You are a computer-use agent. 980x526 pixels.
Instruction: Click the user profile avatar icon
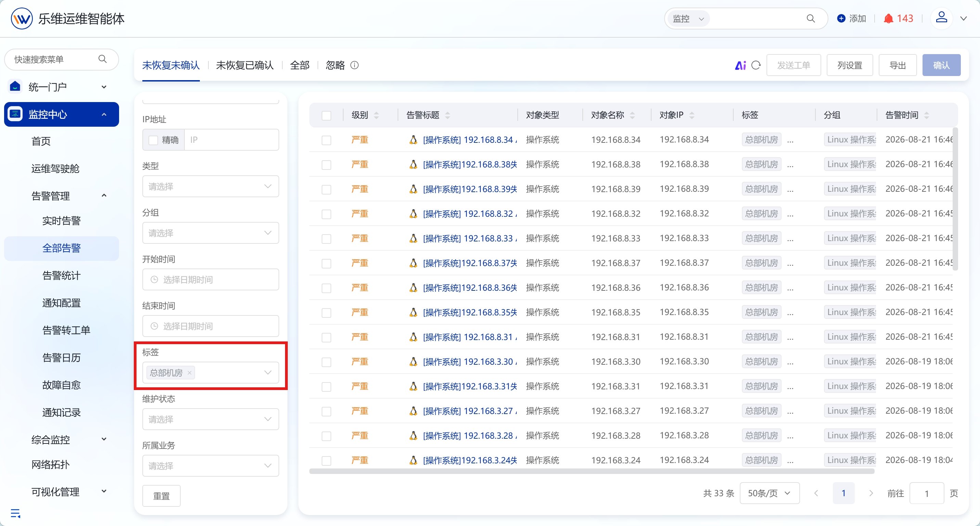tap(941, 17)
